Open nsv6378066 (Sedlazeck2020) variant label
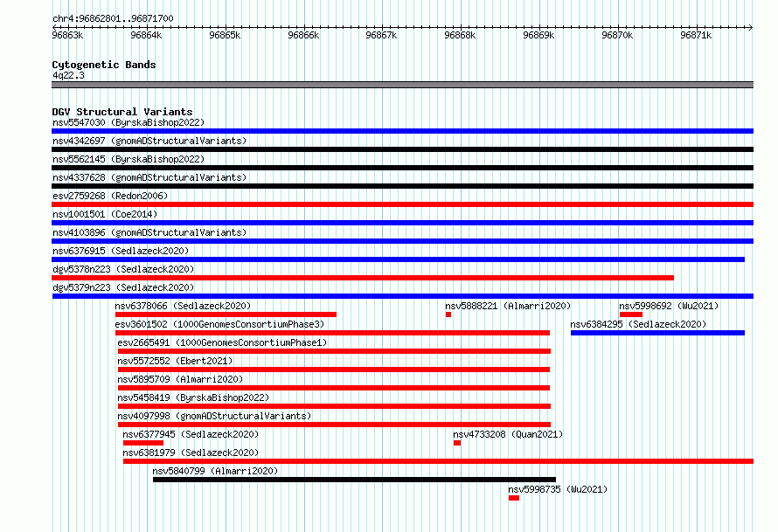This screenshot has height=532, width=778. [183, 306]
